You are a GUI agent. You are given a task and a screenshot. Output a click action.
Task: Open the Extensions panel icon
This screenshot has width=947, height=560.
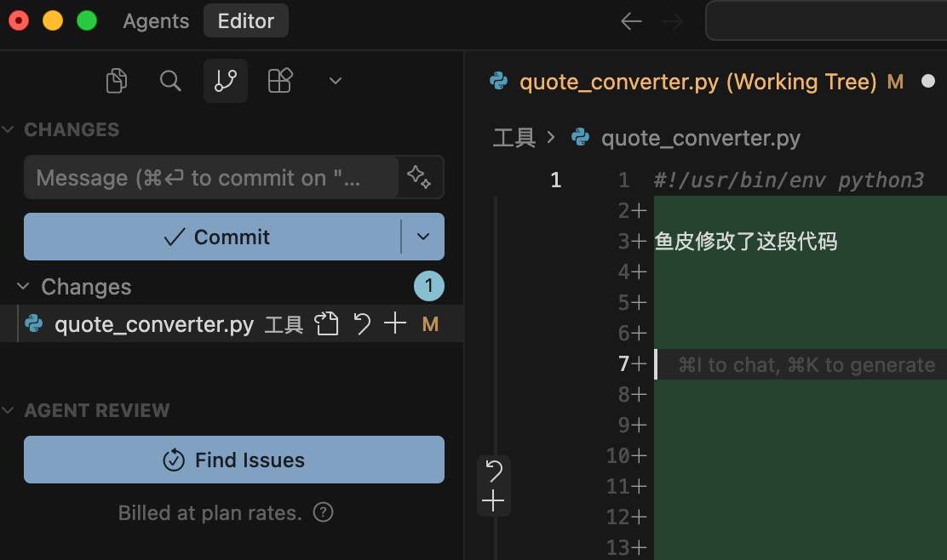(x=280, y=81)
